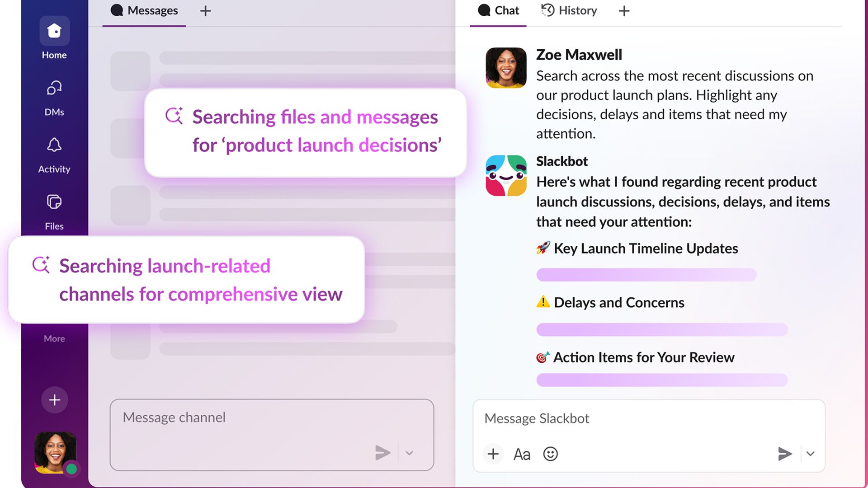The image size is (868, 488).
Task: Open the emoji picker in the Slackbot composer
Action: [550, 454]
